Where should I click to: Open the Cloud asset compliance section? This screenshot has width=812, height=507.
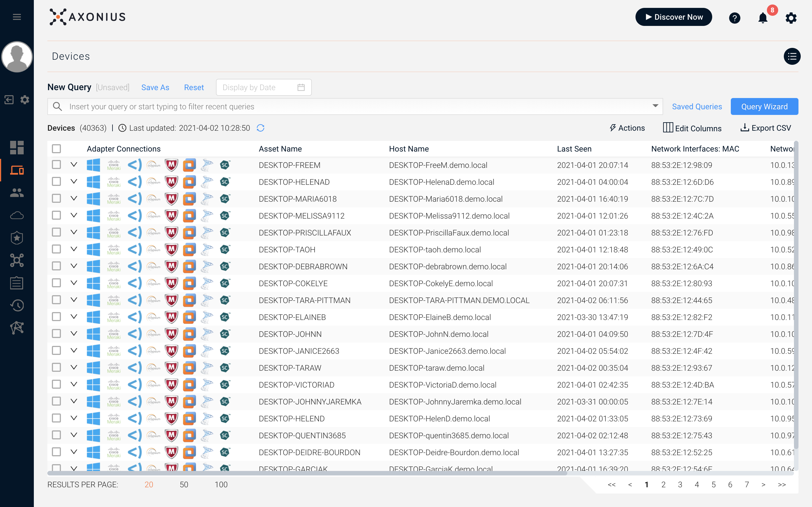17,215
